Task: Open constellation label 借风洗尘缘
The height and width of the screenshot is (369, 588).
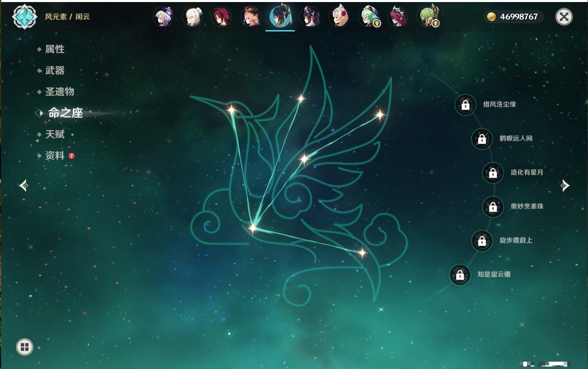Action: point(499,104)
